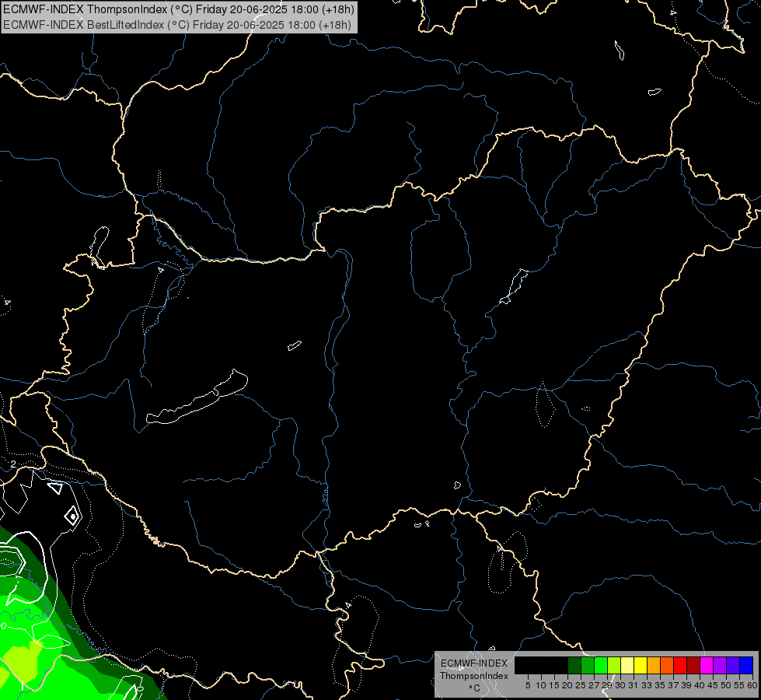Select the bright red 37–39 legend swatch
Viewport: 761px width, 700px height.
pyautogui.click(x=680, y=665)
